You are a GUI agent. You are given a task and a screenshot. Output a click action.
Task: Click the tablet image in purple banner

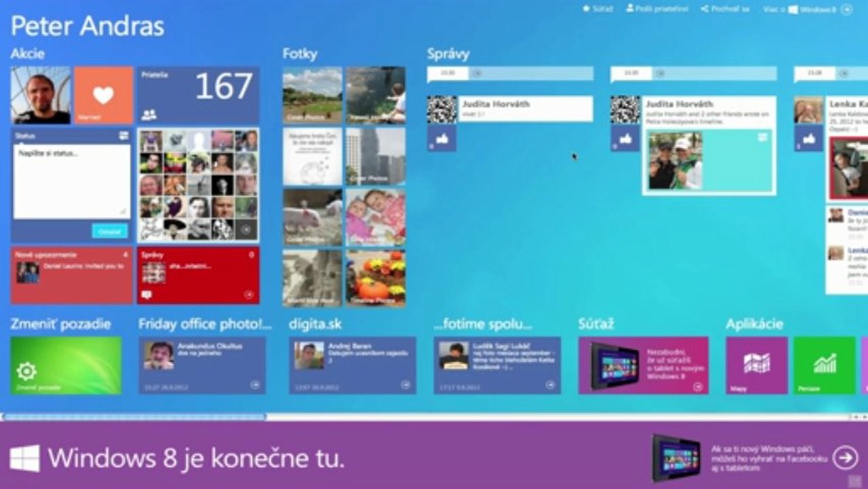(675, 458)
